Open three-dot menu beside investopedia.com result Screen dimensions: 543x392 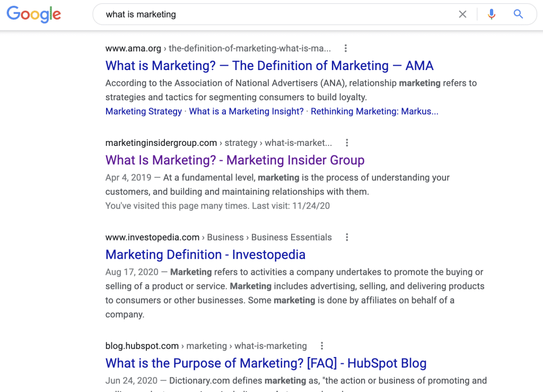(x=347, y=237)
